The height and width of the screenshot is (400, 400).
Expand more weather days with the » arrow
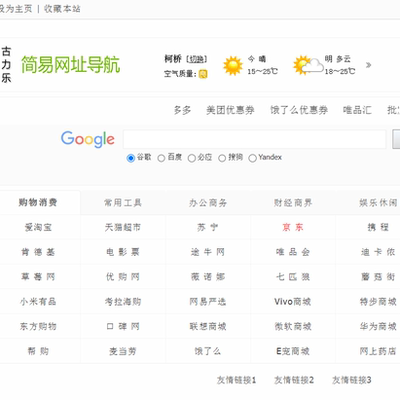click(x=368, y=65)
